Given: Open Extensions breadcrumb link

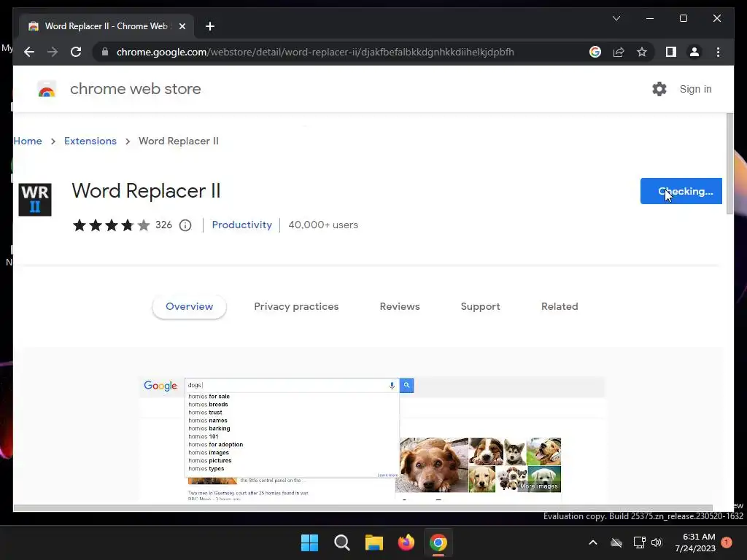Looking at the screenshot, I should point(90,141).
